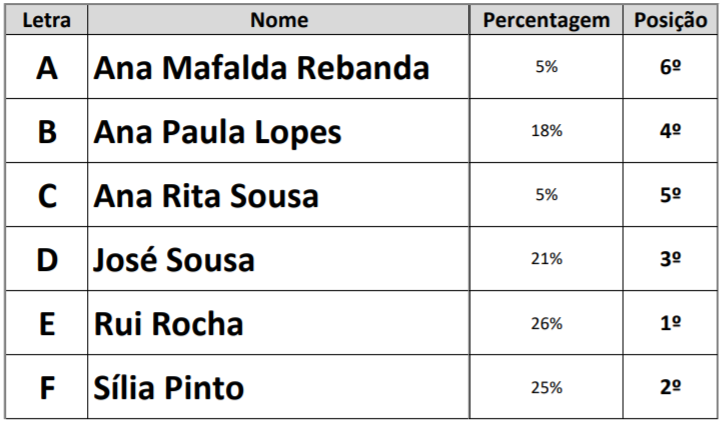Viewport: 724px width, 424px height.
Task: Select the name Sília Pinto
Action: click(x=168, y=387)
